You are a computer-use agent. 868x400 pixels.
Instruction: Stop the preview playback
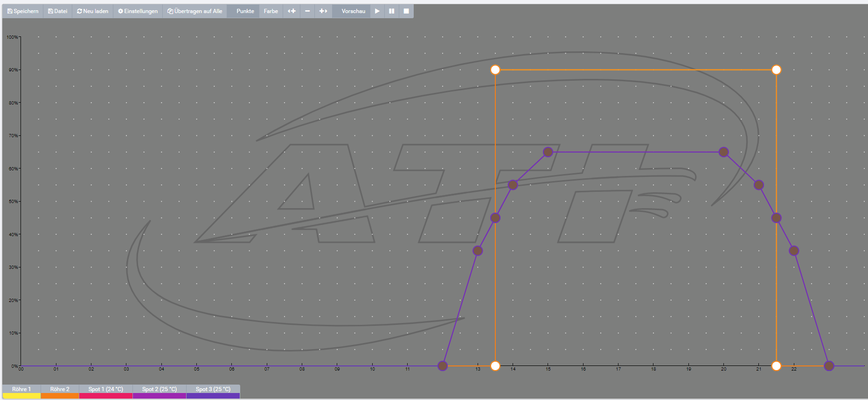[406, 11]
